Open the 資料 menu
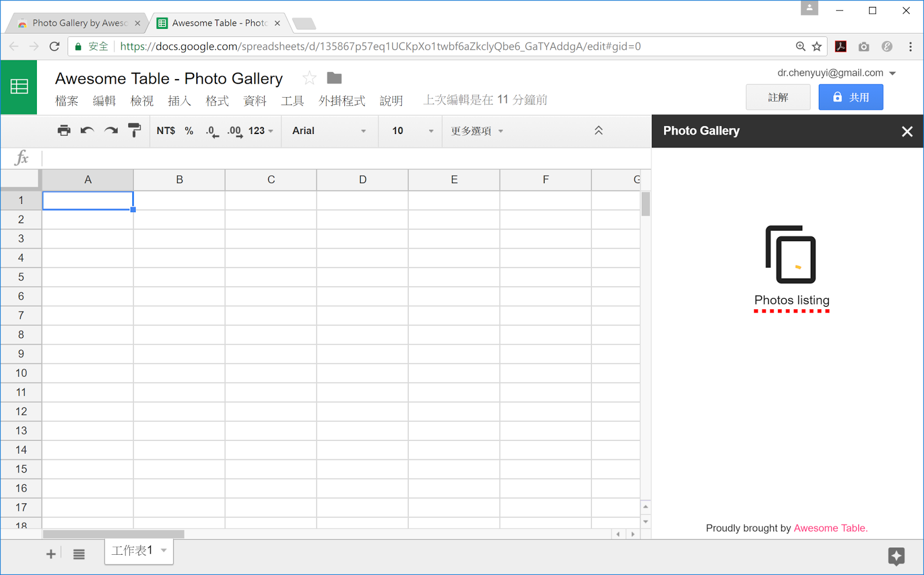This screenshot has height=575, width=924. pos(255,101)
